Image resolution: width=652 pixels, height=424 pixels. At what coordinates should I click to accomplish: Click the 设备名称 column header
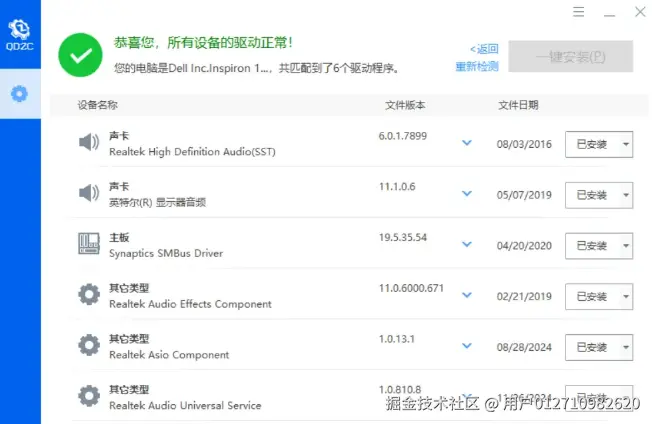[x=98, y=105]
